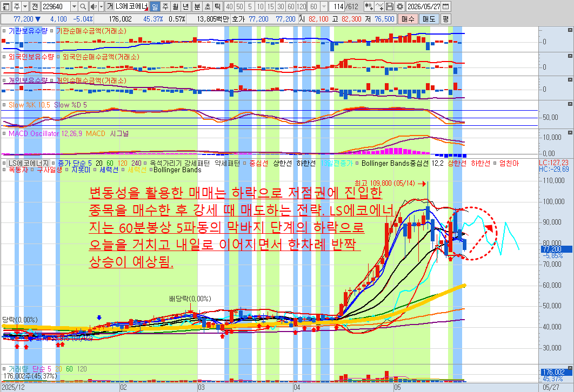The image size is (574, 392).
Task: Close the MACD Oscillator panel
Action: 570,133
